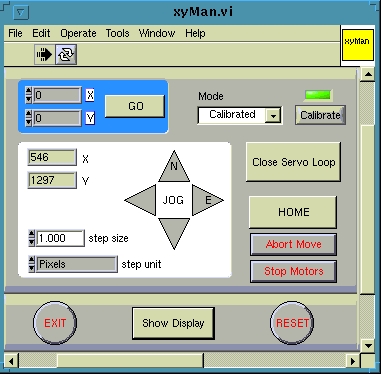Open the Help menu

click(x=195, y=33)
